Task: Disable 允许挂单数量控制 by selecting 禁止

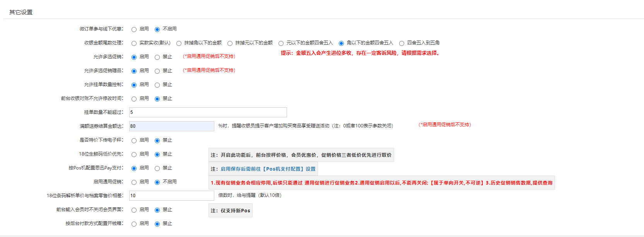Action: coord(157,85)
